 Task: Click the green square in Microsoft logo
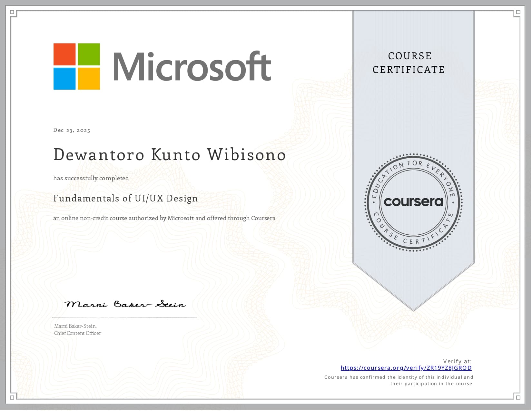click(89, 54)
